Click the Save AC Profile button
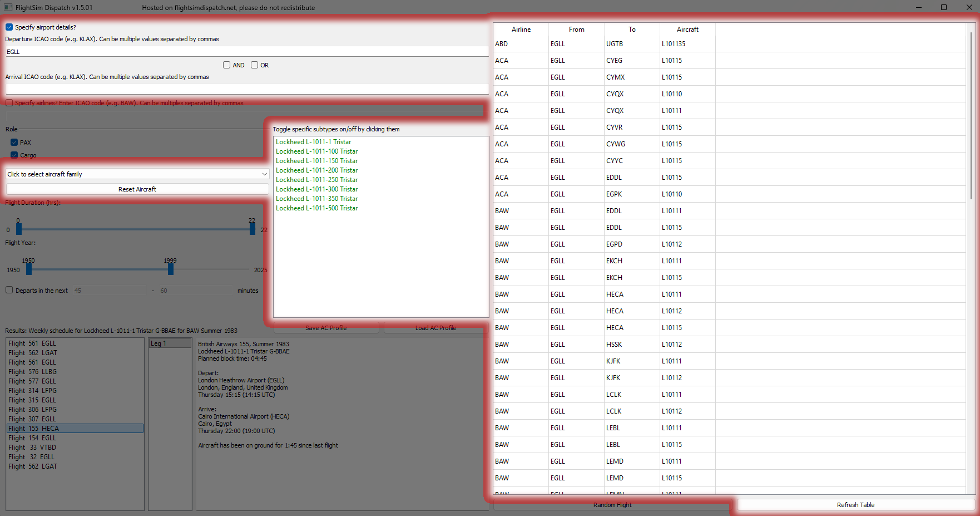The width and height of the screenshot is (980, 516). (x=326, y=328)
